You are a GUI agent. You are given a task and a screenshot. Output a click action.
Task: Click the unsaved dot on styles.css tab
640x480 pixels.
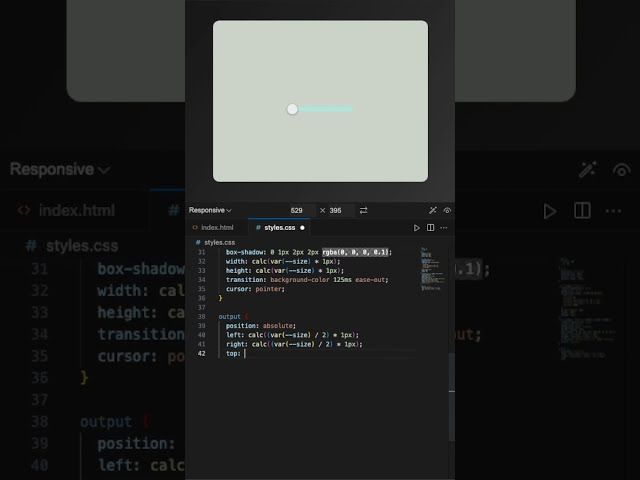pos(302,228)
